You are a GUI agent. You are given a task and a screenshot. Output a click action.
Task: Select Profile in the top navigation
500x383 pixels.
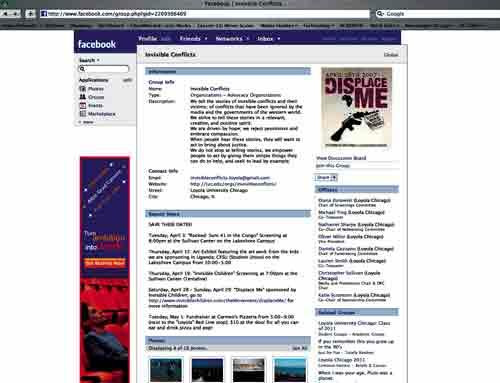pyautogui.click(x=148, y=39)
